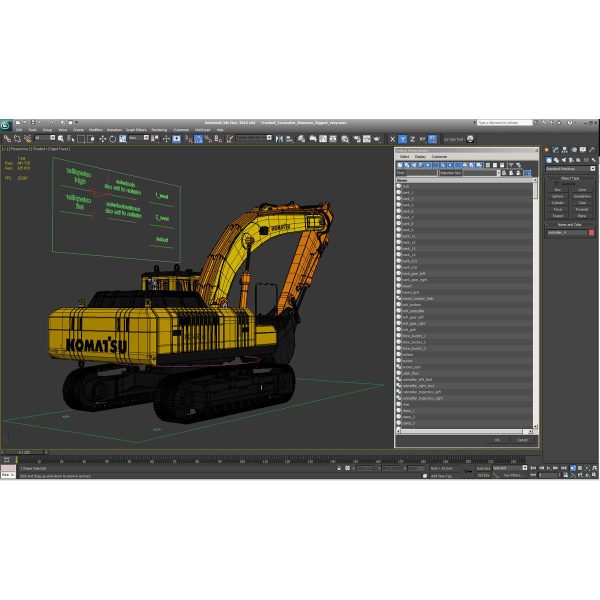Open the named selection sets dropdown
The width and height of the screenshot is (600, 600).
click(x=254, y=138)
